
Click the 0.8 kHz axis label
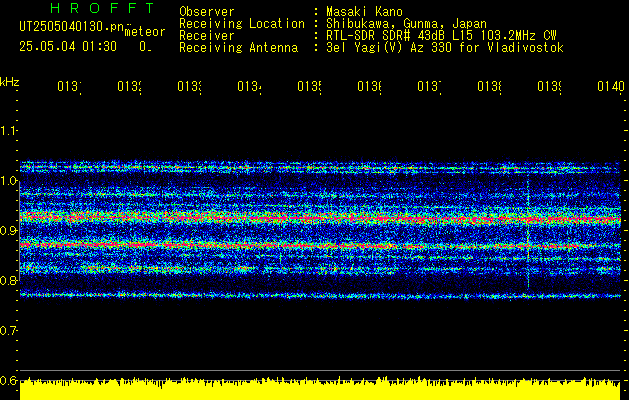(x=8, y=280)
